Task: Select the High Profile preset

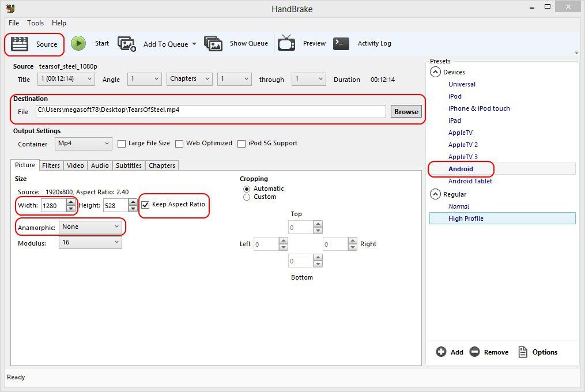Action: pos(502,218)
